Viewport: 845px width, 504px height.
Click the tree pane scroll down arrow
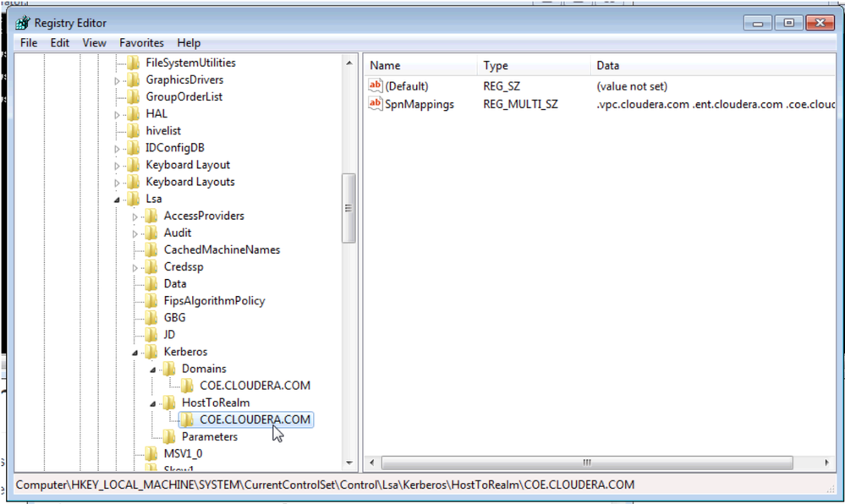349,463
